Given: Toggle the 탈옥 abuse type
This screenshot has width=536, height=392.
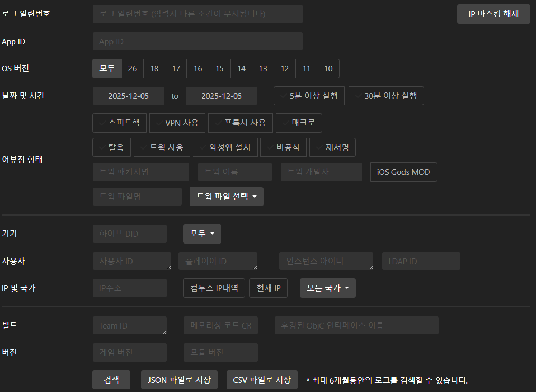Looking at the screenshot, I should (x=111, y=147).
